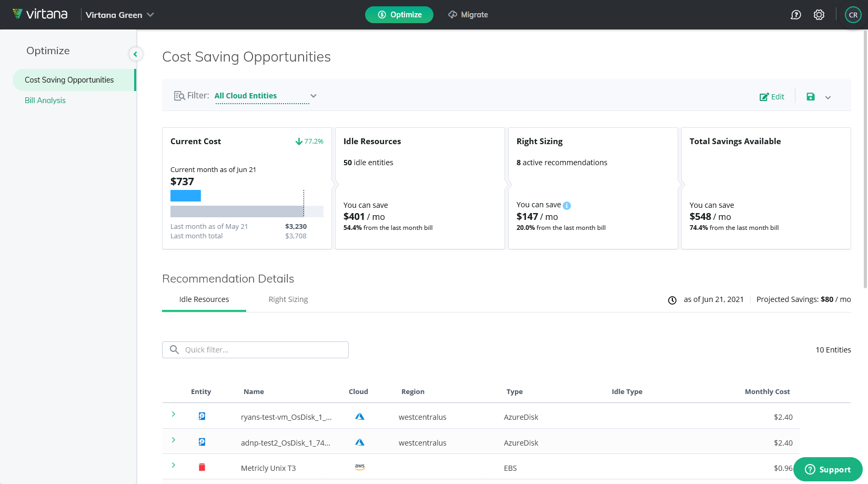Expand the Metricly Unix T3 row
The height and width of the screenshot is (484, 868).
(x=173, y=465)
